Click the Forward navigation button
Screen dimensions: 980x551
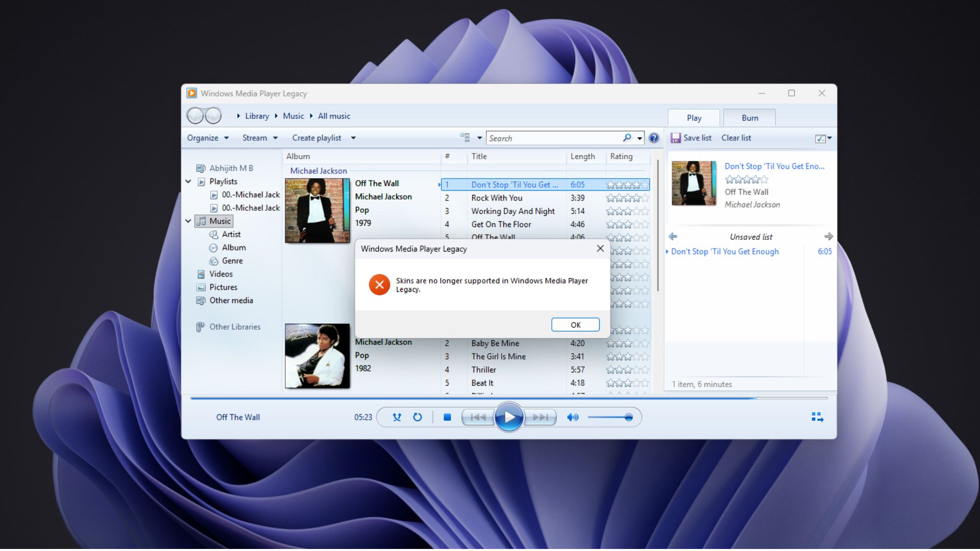click(x=213, y=116)
